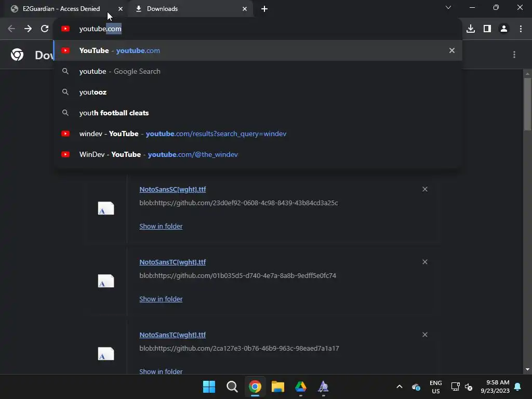Remove second NotoSansTC[wght].ttf entry (blob 01b035d5)

(x=425, y=262)
